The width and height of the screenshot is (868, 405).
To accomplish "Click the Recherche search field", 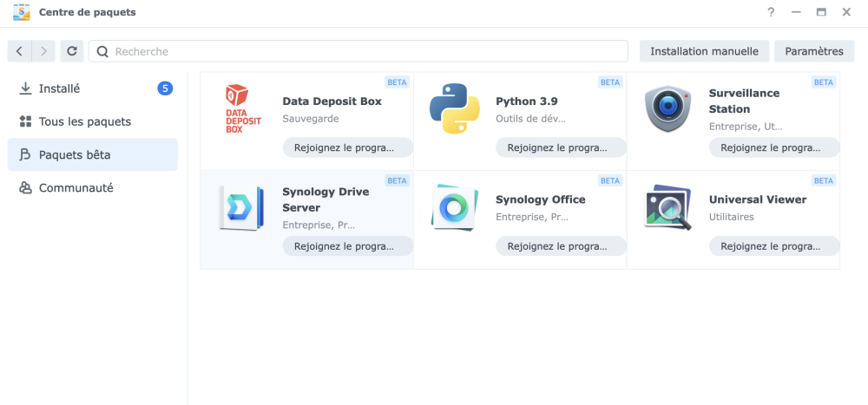I will pyautogui.click(x=365, y=51).
